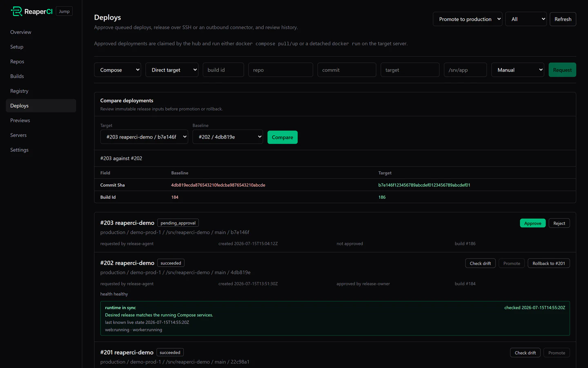
Task: Open the Builds section
Action: (41, 76)
